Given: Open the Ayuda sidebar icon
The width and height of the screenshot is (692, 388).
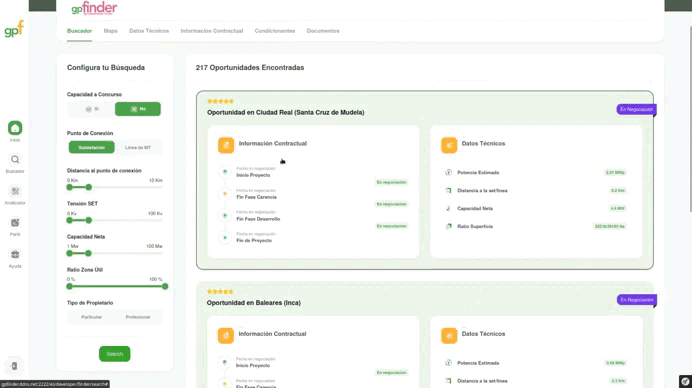Looking at the screenshot, I should click(15, 254).
